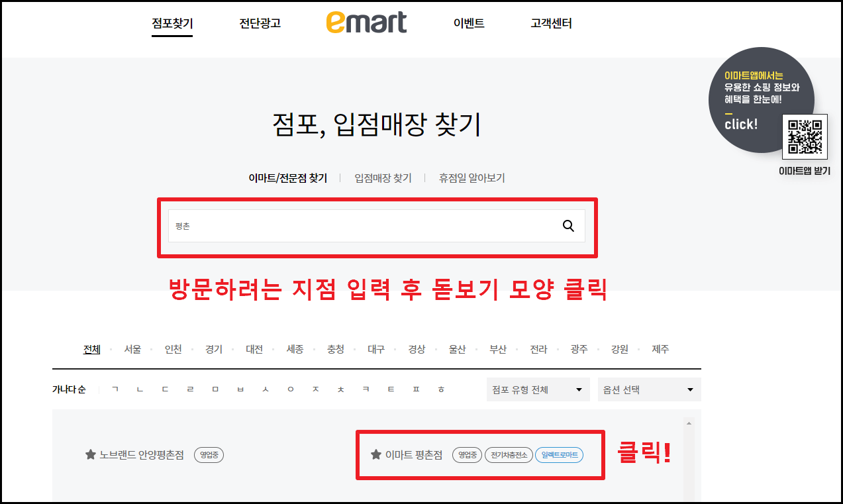Filter stores by 세종
This screenshot has height=504, width=843.
click(295, 349)
